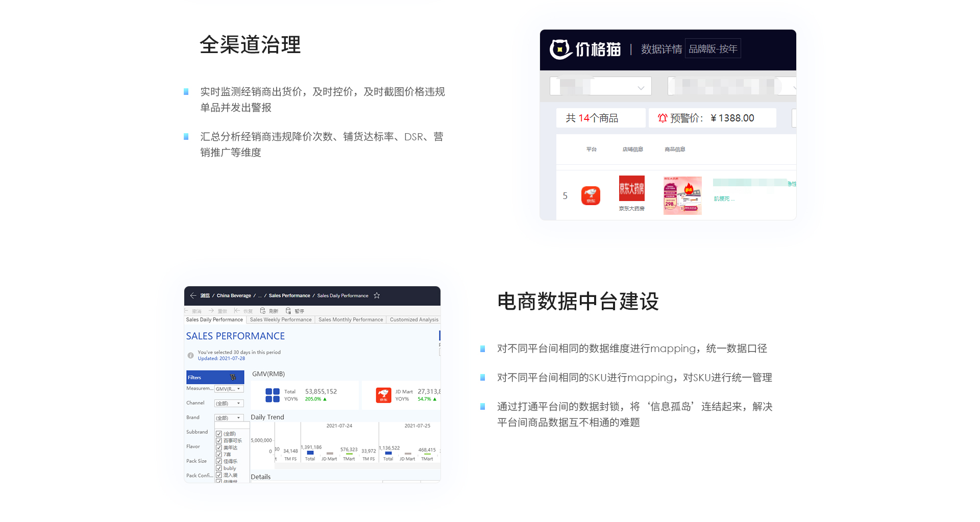Click the pause (暂停) toolbar icon
The height and width of the screenshot is (522, 980).
tap(288, 311)
